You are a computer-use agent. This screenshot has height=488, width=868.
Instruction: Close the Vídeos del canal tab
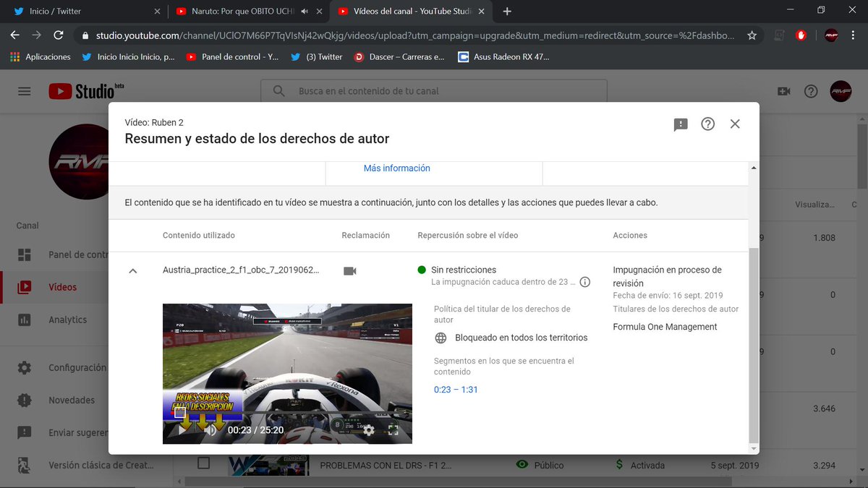483,12
